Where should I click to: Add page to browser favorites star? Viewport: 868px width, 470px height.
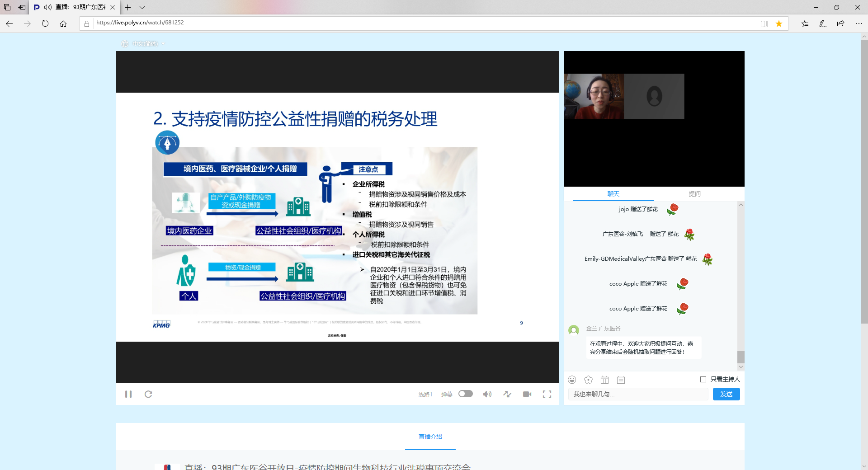click(779, 23)
